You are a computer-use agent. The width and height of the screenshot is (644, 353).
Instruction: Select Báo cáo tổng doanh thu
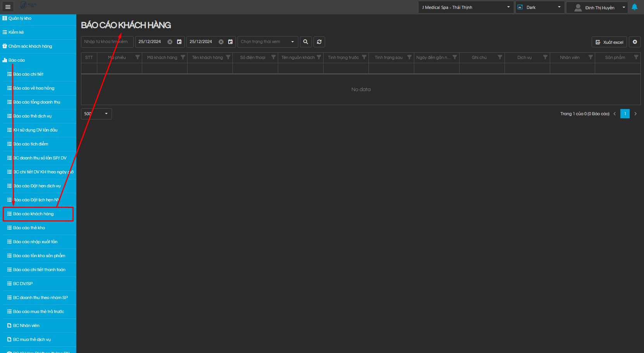click(x=36, y=102)
